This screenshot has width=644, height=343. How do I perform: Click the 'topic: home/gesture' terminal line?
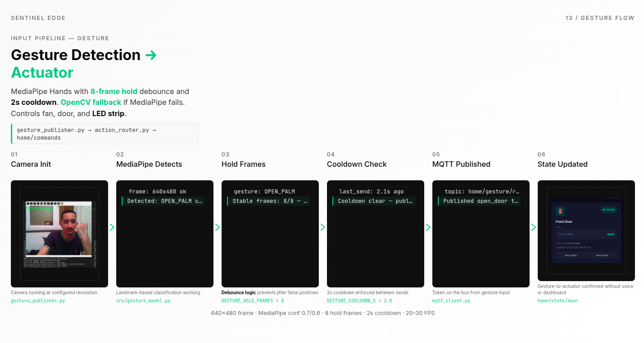[482, 192]
